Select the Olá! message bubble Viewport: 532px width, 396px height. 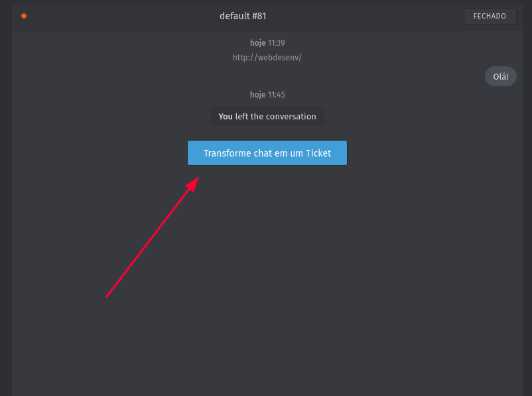tap(501, 76)
